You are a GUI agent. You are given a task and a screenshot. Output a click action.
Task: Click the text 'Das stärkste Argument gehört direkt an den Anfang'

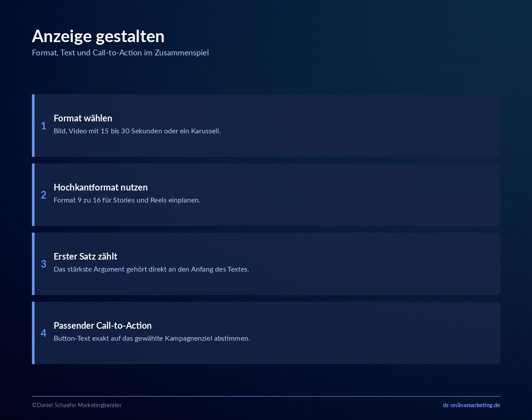pos(133,269)
